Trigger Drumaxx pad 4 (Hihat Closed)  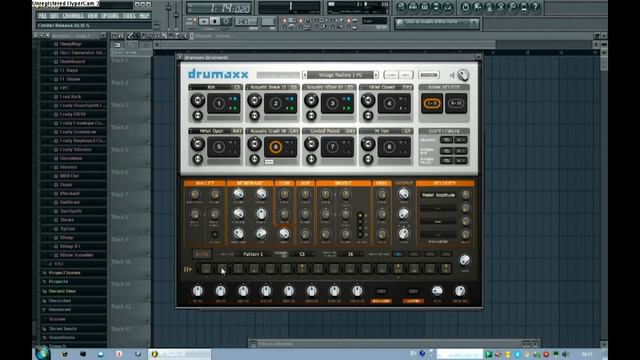pos(389,104)
